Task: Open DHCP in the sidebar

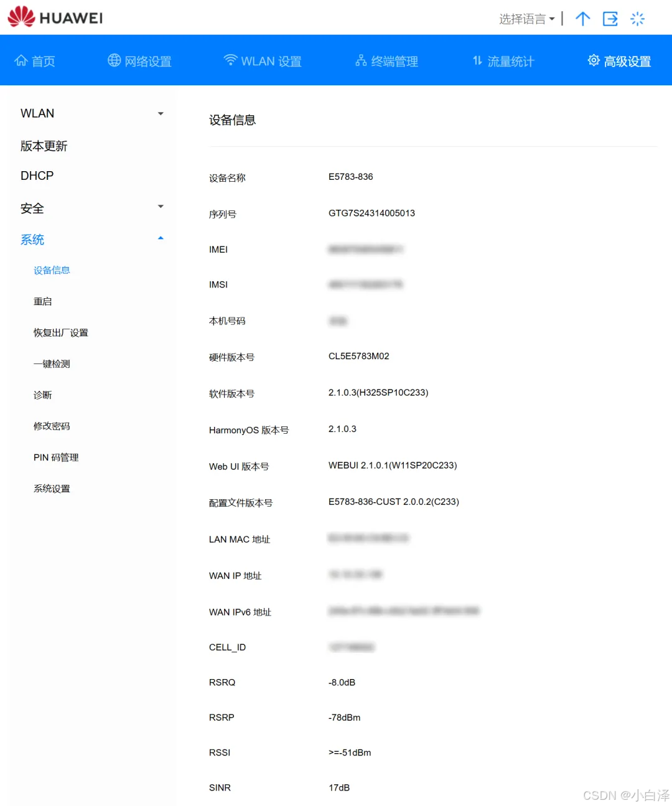Action: tap(37, 176)
